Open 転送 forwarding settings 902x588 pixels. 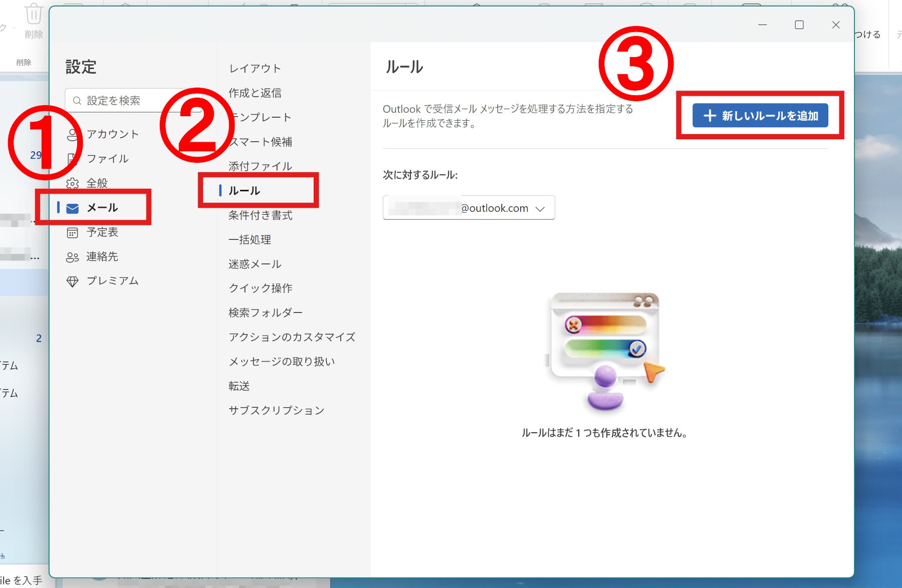click(x=239, y=386)
